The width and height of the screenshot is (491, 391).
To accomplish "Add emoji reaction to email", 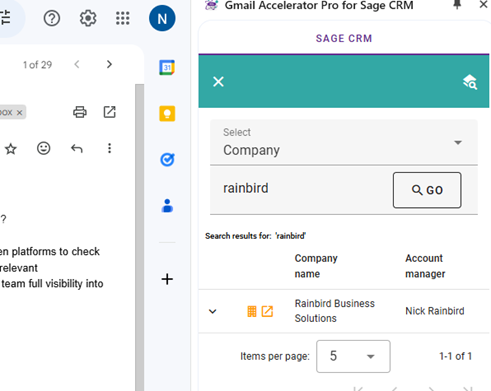I will click(x=44, y=148).
